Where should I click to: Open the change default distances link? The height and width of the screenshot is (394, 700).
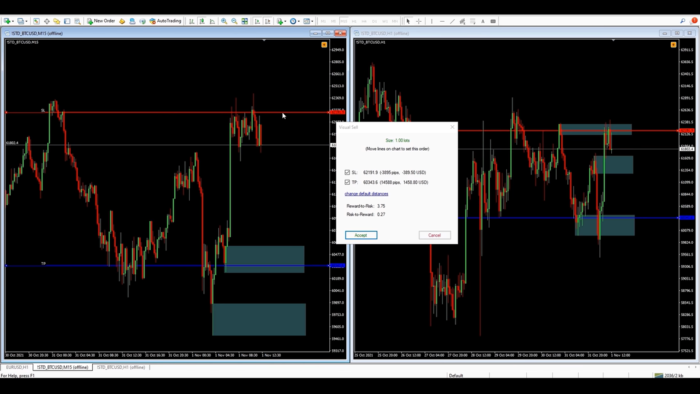(x=366, y=194)
